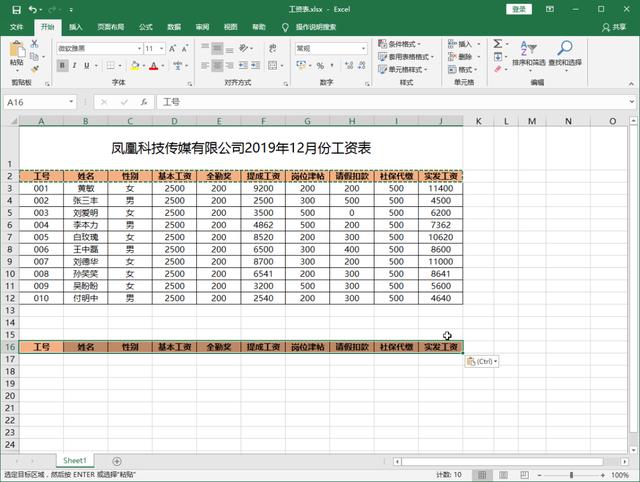
Task: Click the Save icon in quick access toolbar
Action: coord(12,9)
